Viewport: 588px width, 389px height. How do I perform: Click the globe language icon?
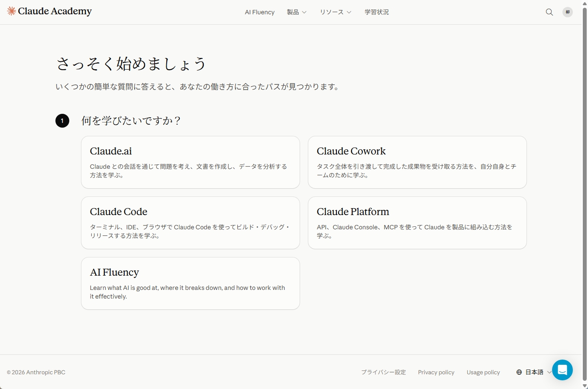click(x=519, y=372)
